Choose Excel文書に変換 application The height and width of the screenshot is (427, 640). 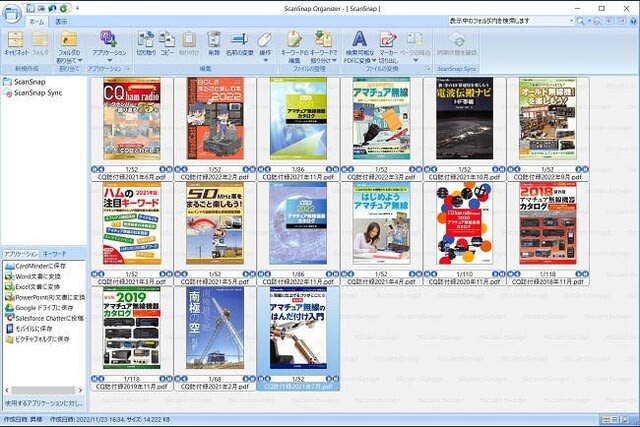click(33, 287)
